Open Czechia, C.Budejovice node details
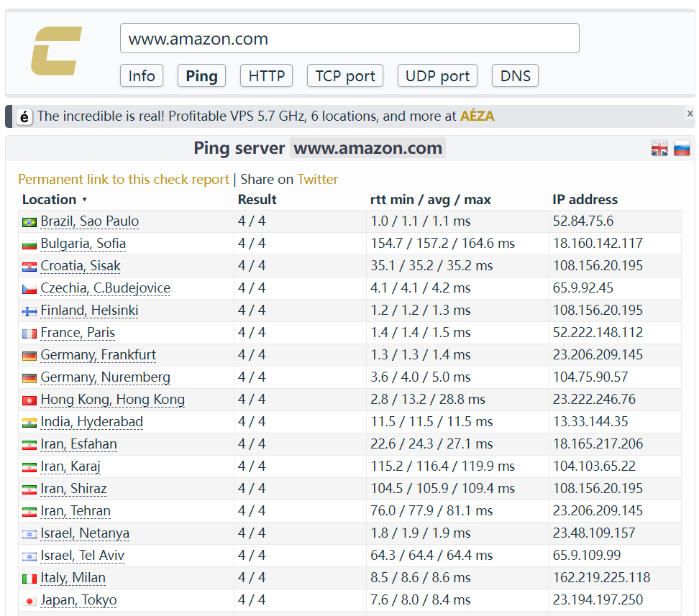The height and width of the screenshot is (616, 699). [x=105, y=288]
